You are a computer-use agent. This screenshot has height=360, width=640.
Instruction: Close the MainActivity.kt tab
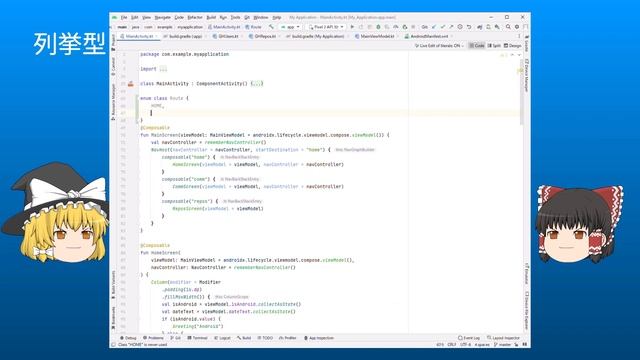(157, 36)
